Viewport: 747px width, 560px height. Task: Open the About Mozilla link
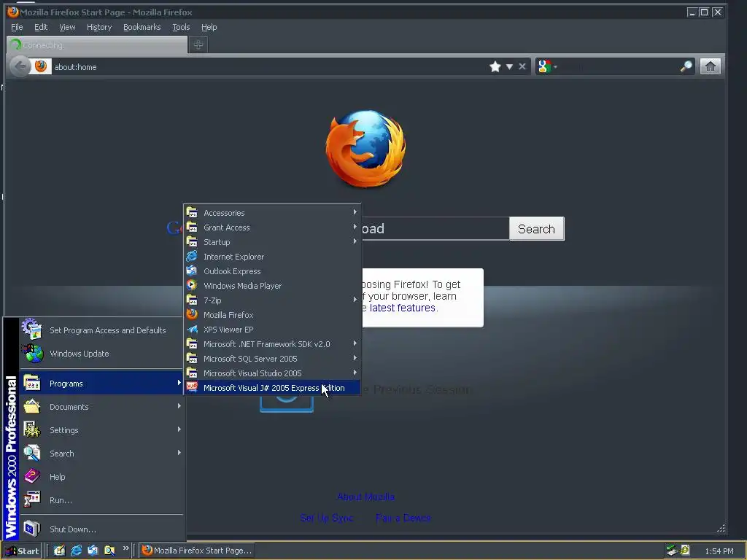coord(365,497)
